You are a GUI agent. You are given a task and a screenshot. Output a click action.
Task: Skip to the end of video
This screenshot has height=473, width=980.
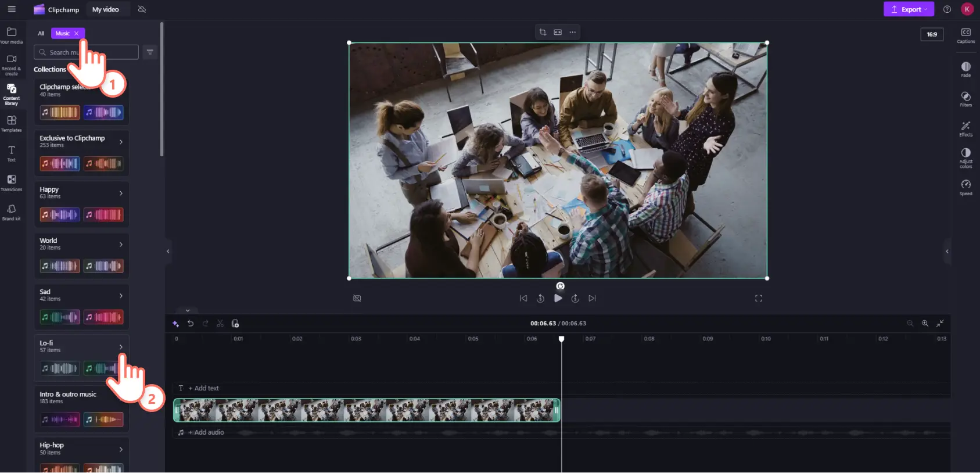click(592, 298)
